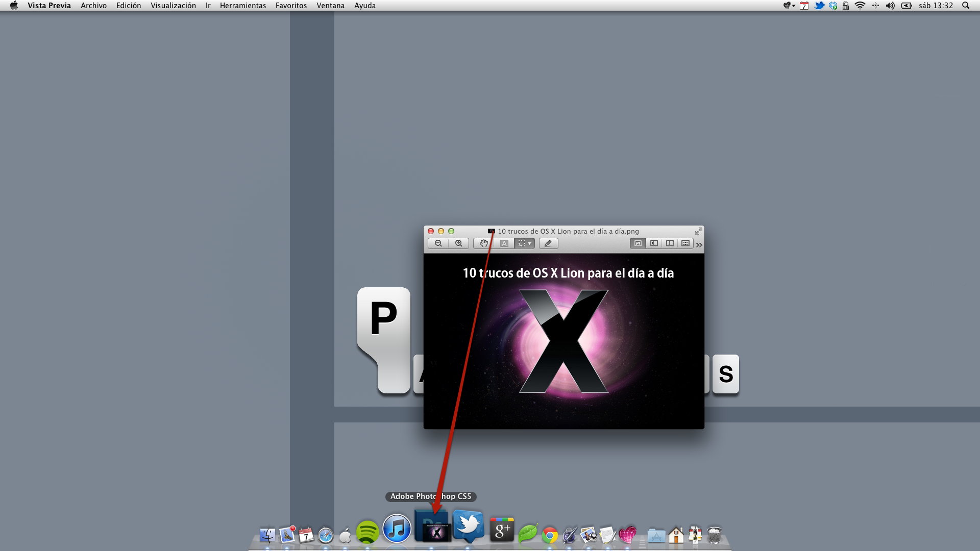Zoom out in the Preview toolbar

pyautogui.click(x=438, y=243)
